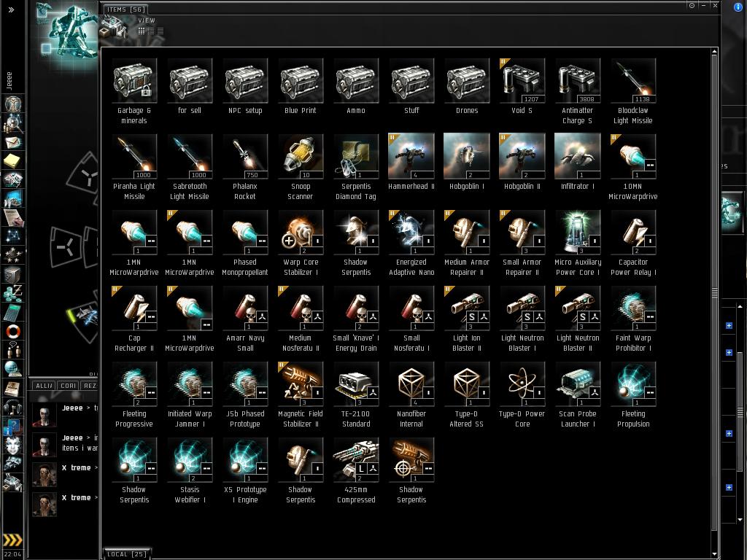Open the yellow Notepad icon

tap(13, 161)
